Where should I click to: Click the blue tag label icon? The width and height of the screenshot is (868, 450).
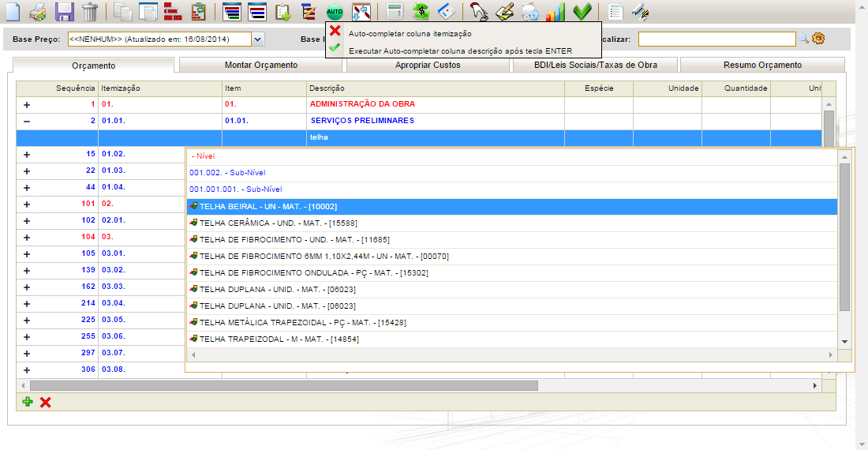pos(446,12)
